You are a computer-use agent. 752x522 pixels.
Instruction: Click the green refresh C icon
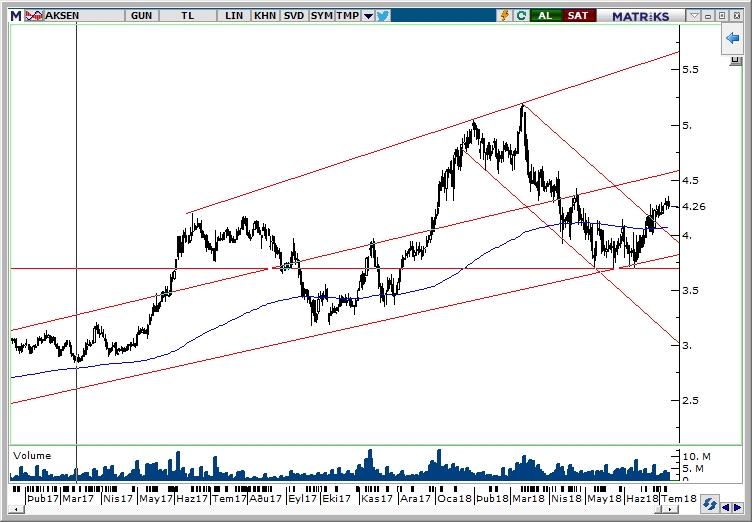(x=521, y=16)
